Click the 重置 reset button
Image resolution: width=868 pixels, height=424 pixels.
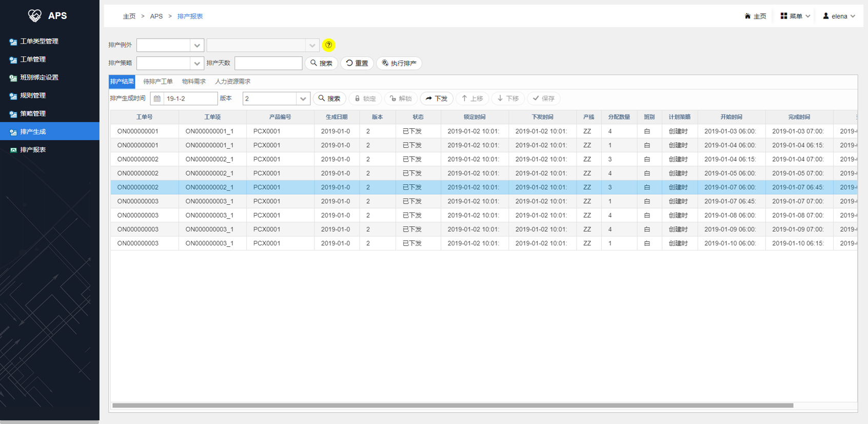pyautogui.click(x=357, y=63)
